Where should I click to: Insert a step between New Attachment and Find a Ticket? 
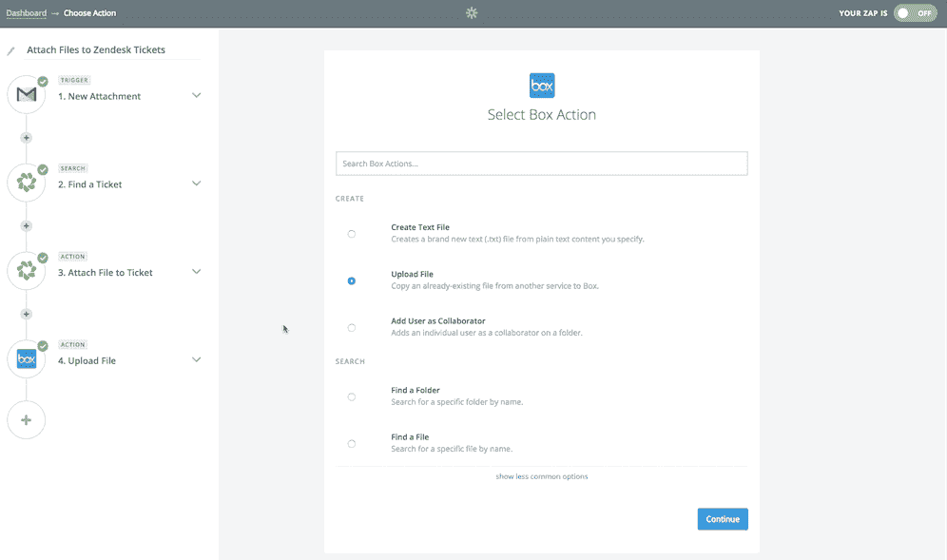coord(26,138)
